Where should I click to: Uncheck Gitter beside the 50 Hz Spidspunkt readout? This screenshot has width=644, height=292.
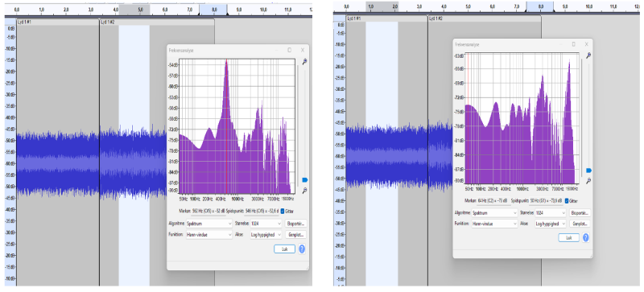pos(567,201)
